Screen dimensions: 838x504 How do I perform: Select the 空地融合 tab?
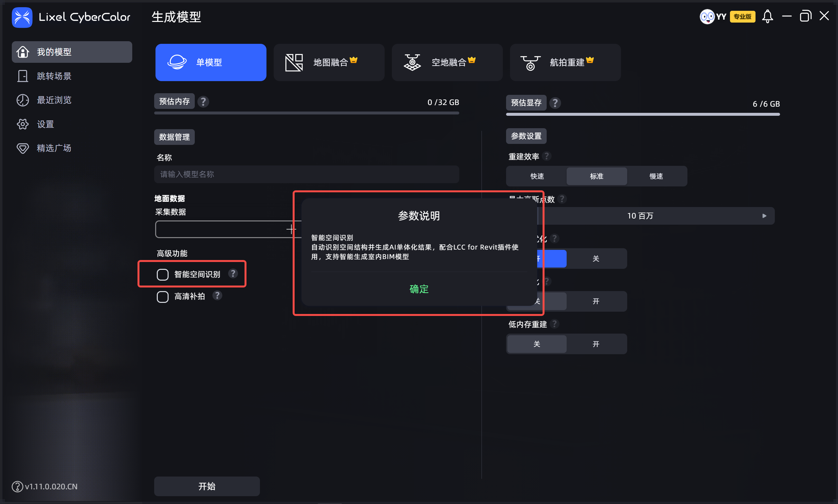pos(447,62)
